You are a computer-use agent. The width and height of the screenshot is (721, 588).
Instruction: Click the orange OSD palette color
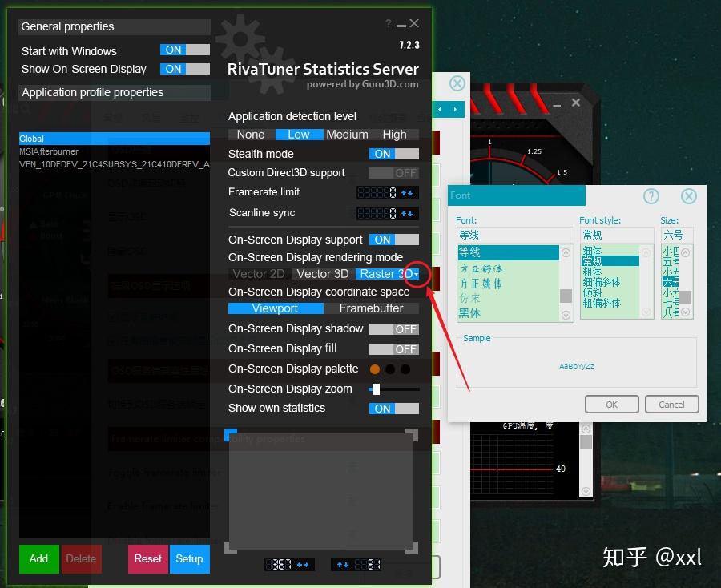click(x=375, y=369)
